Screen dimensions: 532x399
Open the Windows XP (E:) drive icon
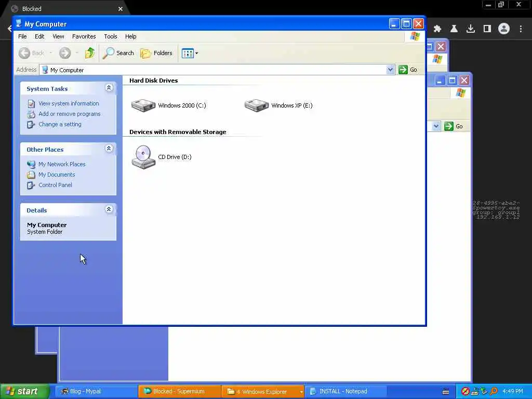pyautogui.click(x=257, y=105)
